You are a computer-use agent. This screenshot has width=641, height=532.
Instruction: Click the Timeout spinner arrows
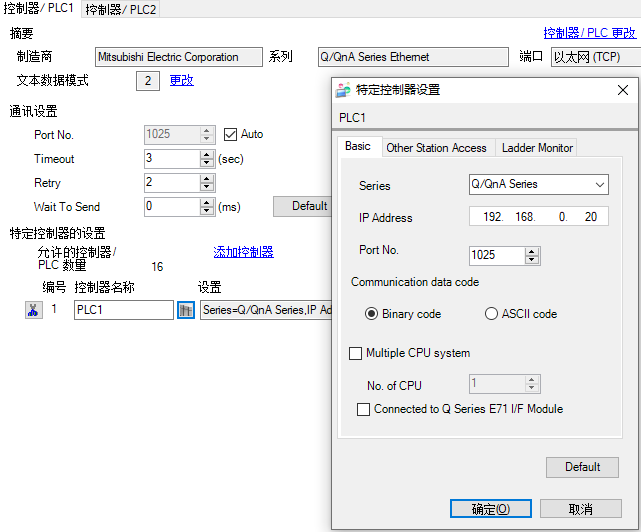click(x=207, y=158)
